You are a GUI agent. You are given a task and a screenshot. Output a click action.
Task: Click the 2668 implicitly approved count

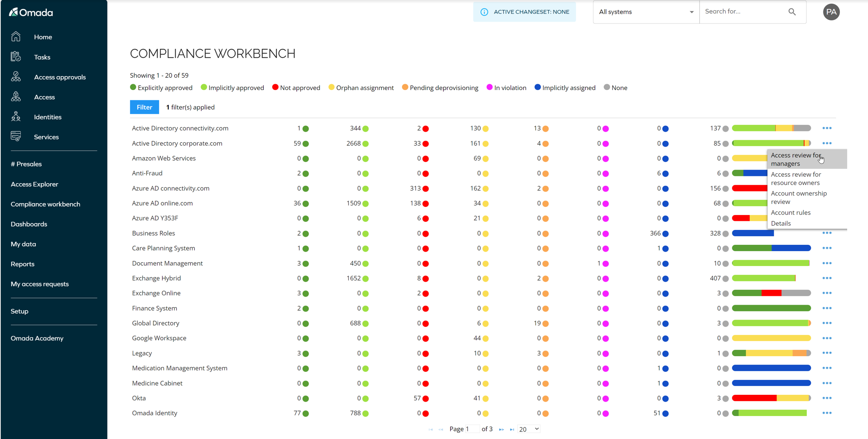point(354,143)
